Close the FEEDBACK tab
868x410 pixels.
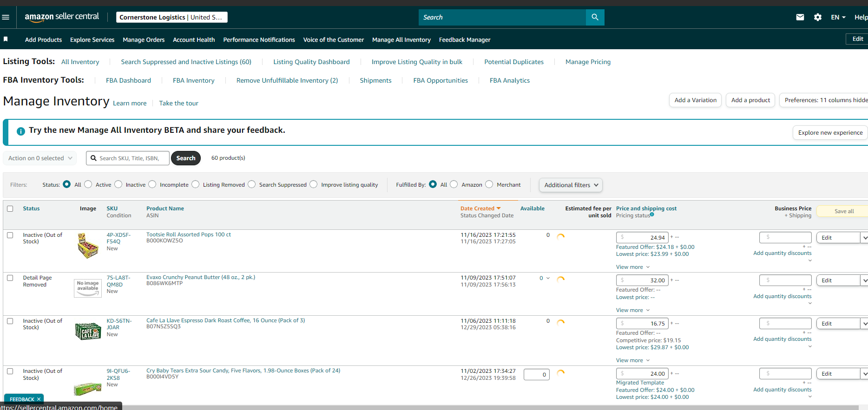point(39,399)
